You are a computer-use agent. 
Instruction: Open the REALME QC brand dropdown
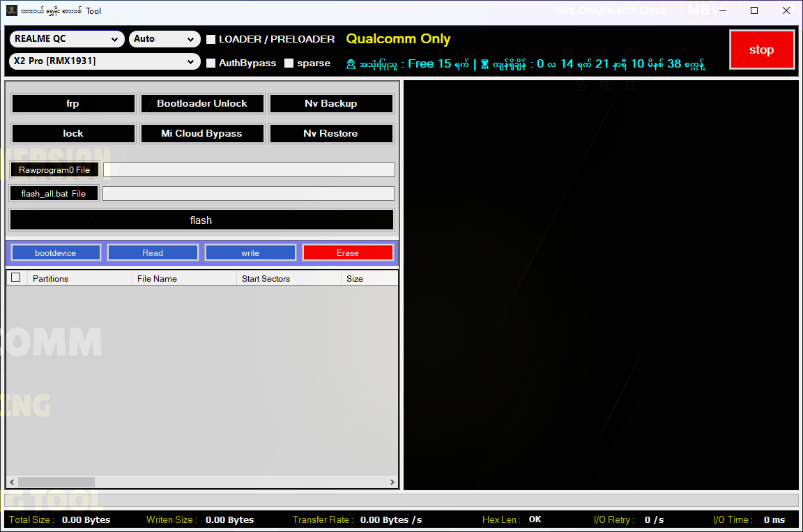(x=67, y=39)
